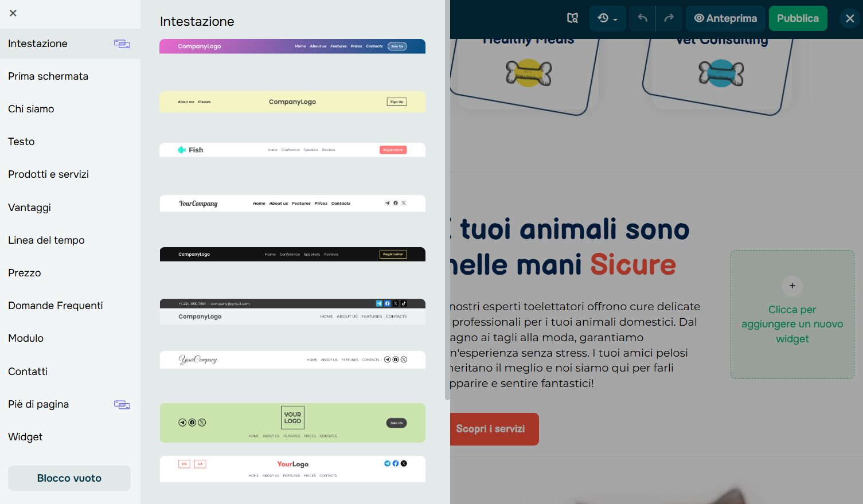Select the green YOUR LOGO header template
863x504 pixels.
pyautogui.click(x=292, y=423)
